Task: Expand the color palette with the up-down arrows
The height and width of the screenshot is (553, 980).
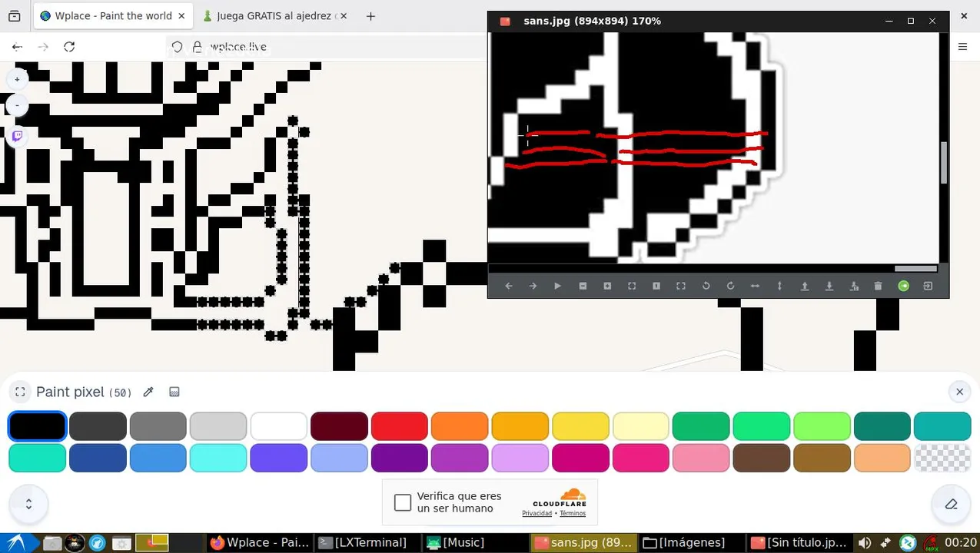Action: click(28, 505)
